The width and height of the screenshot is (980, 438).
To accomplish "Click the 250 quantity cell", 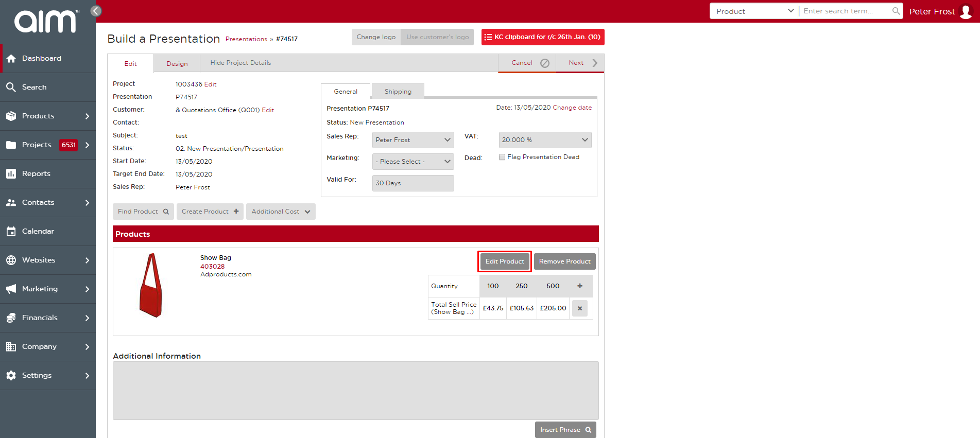I will coord(522,286).
